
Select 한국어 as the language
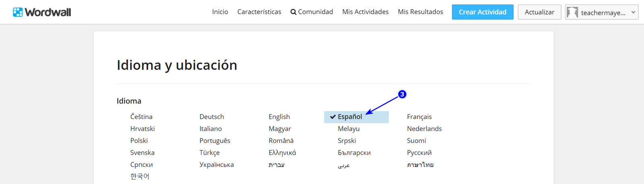point(140,176)
